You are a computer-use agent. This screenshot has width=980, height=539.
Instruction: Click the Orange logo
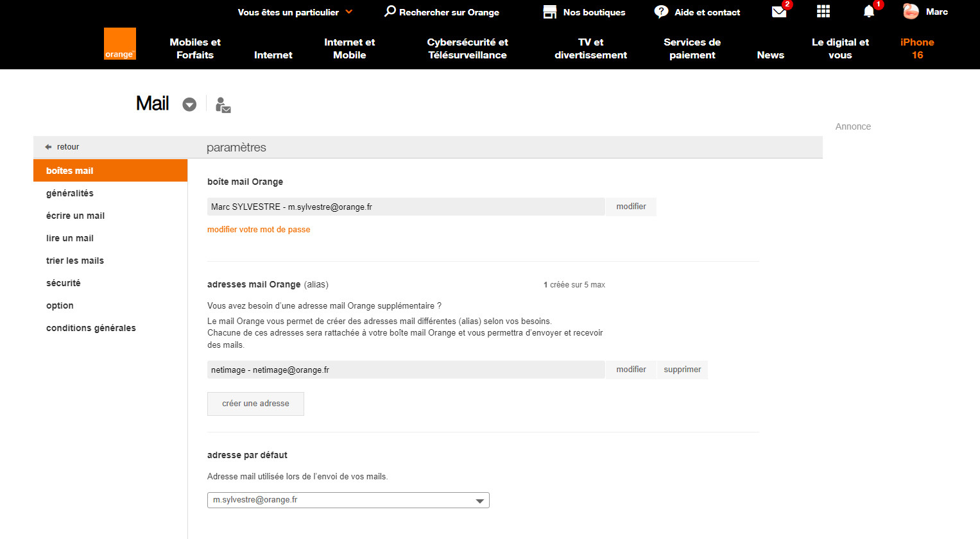(120, 44)
